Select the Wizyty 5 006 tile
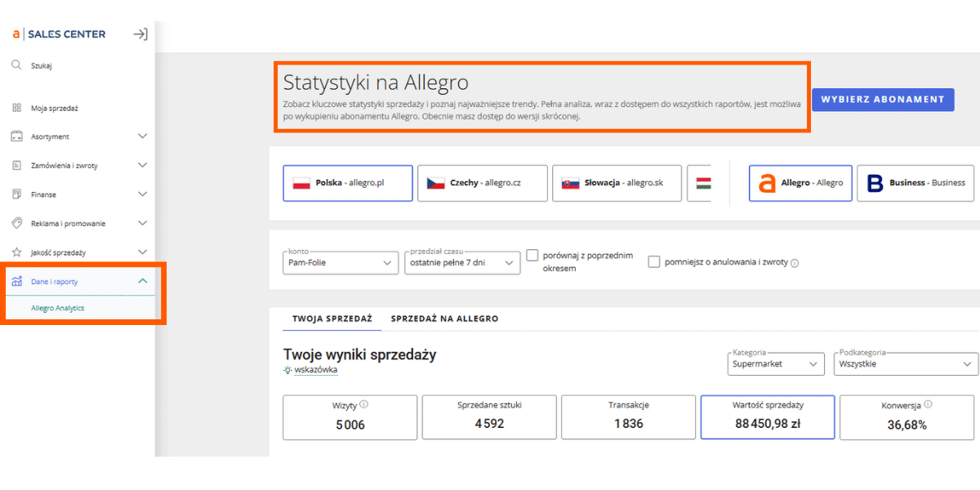 click(350, 417)
